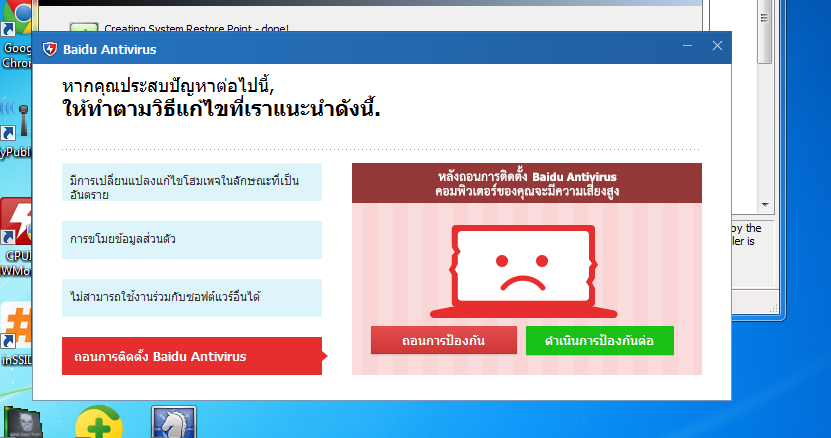The width and height of the screenshot is (831, 438).
Task: Select the software incompatibility problem option
Action: (192, 297)
